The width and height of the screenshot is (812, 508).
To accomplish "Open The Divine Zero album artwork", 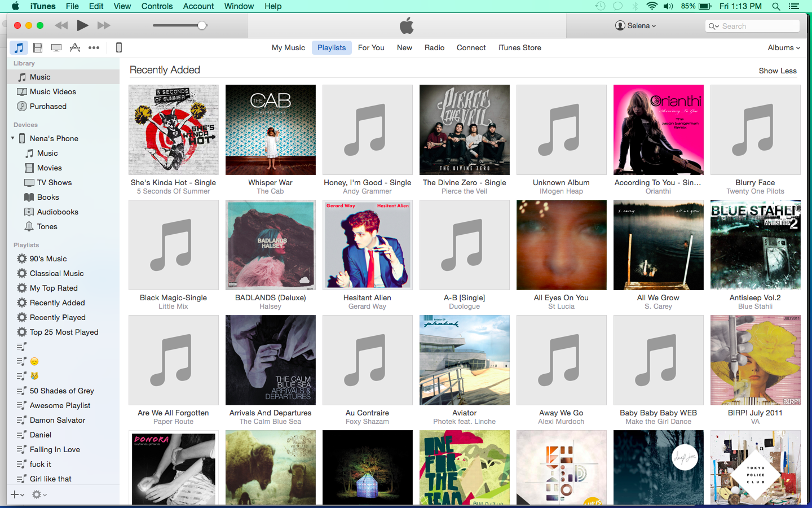I will click(x=465, y=130).
